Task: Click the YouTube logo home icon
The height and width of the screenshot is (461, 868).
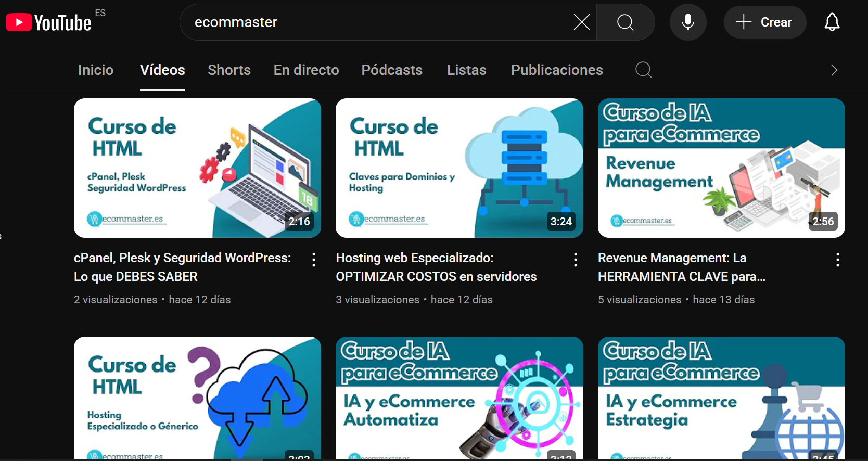Action: coord(48,22)
